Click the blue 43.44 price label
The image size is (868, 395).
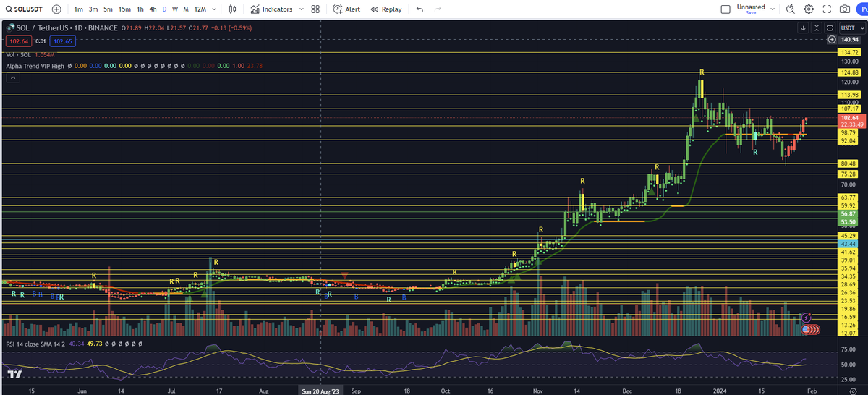pyautogui.click(x=848, y=245)
